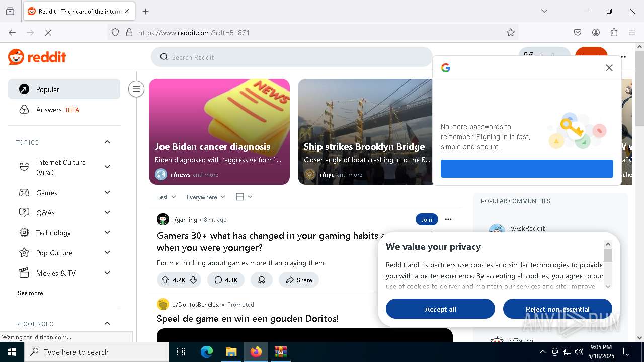Open Windows Start menu
644x362 pixels.
point(12,352)
